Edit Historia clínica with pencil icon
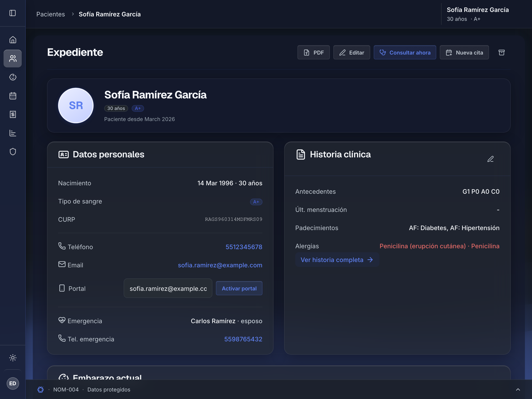Image resolution: width=532 pixels, height=399 pixels. tap(490, 159)
